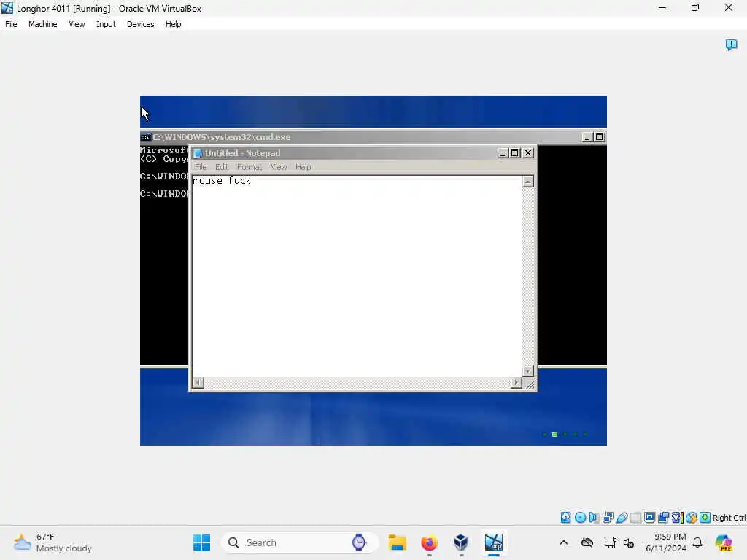
Task: Click the virtualization features V chip icon
Action: [678, 517]
